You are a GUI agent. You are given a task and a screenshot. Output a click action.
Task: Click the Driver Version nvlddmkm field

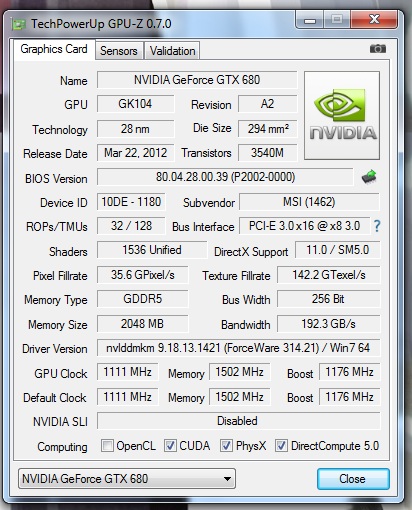click(238, 348)
